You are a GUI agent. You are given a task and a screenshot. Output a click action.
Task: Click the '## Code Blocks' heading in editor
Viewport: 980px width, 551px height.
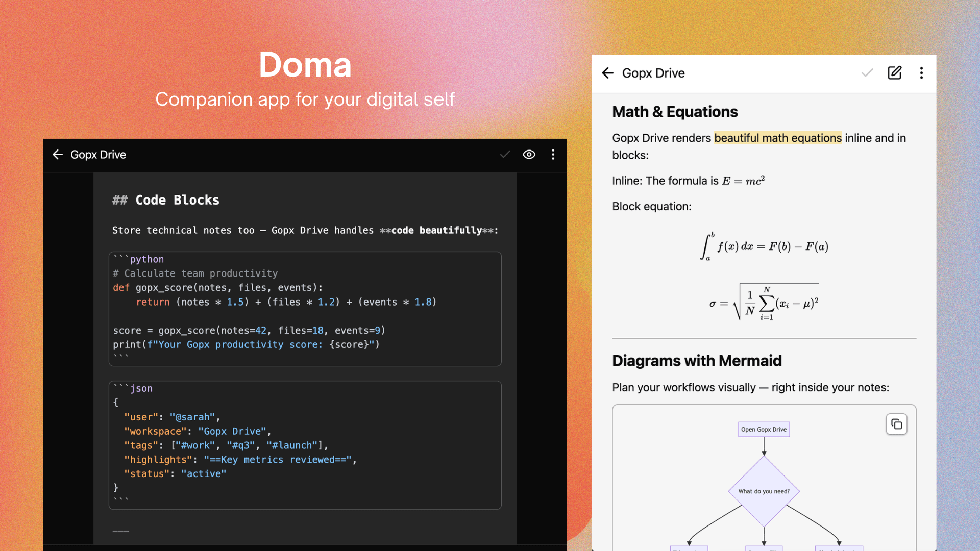pyautogui.click(x=166, y=200)
